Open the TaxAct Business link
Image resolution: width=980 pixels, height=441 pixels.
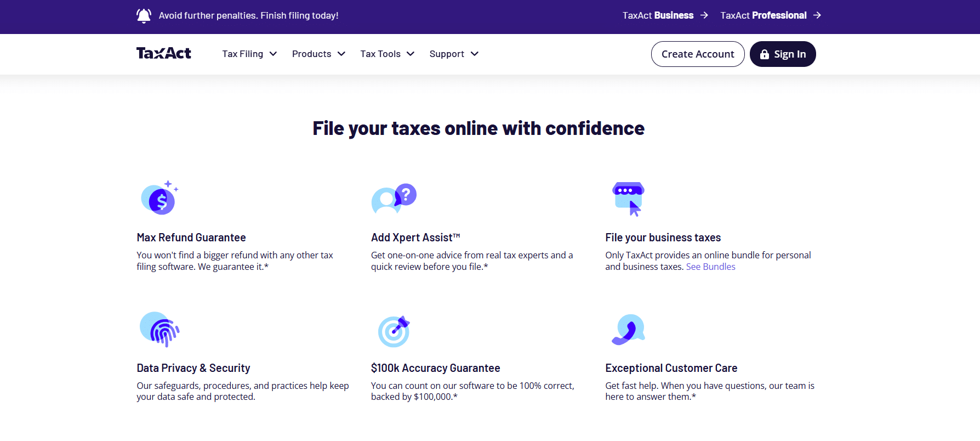(x=665, y=15)
